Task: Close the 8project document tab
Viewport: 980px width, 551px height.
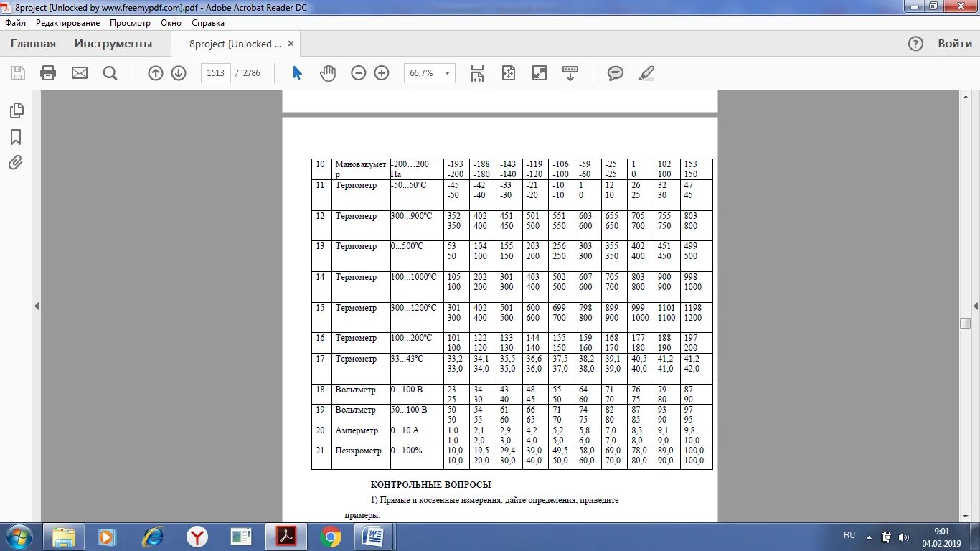Action: (x=291, y=44)
